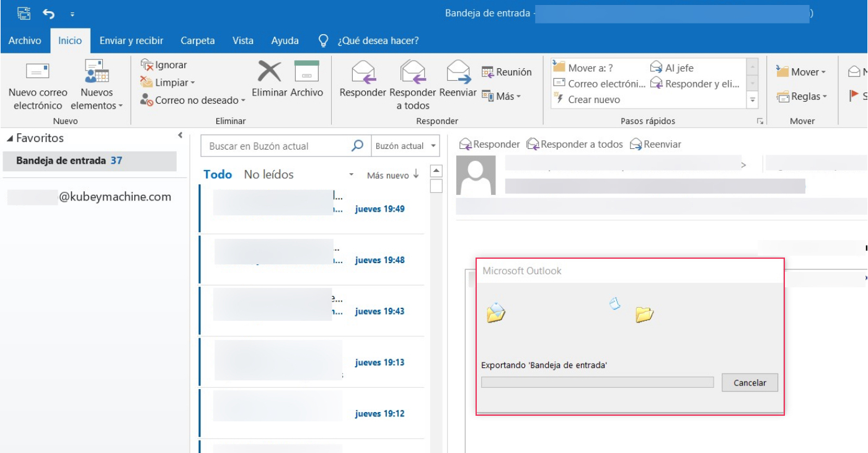Select Bandeja de entrada folder
Screen dimensions: 868x453
(89, 161)
